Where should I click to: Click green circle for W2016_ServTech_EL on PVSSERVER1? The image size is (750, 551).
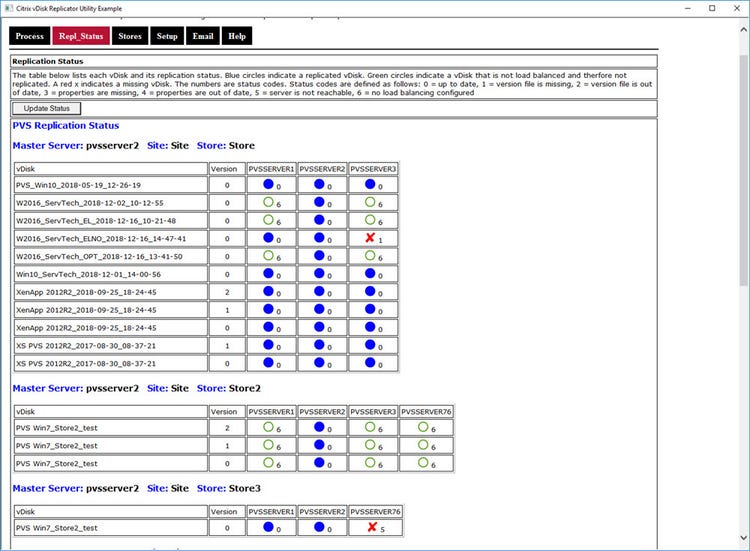[268, 220]
